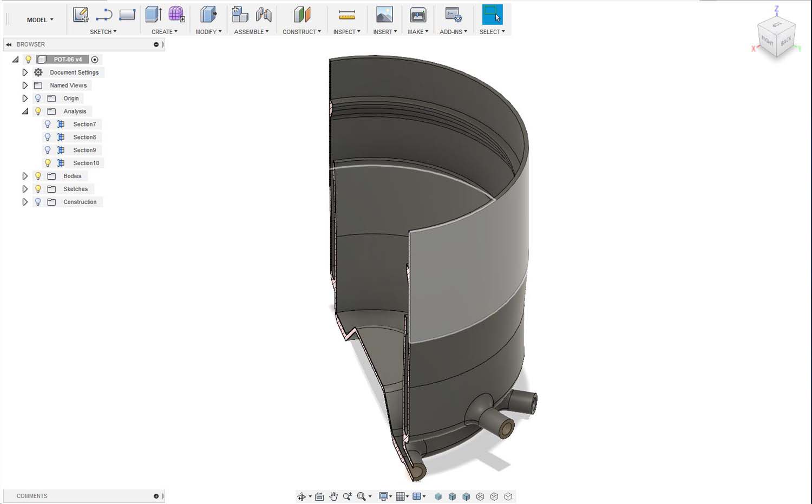812x504 pixels.
Task: Expand the Document Settings tree node
Action: (25, 72)
